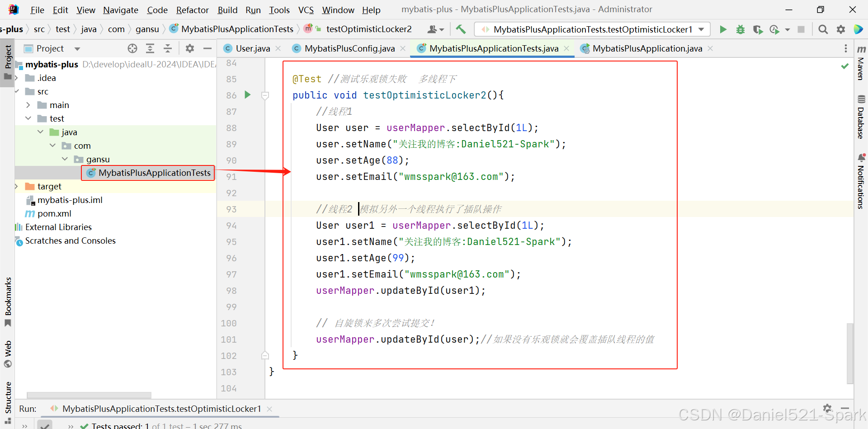This screenshot has height=429, width=868.
Task: Open the Bookmarks tool window
Action: tap(8, 302)
